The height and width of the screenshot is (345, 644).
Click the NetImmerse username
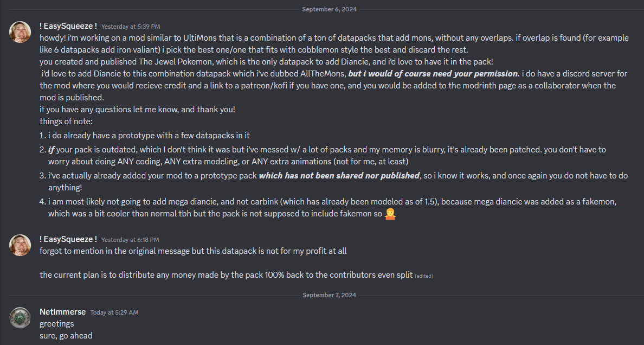tap(63, 312)
